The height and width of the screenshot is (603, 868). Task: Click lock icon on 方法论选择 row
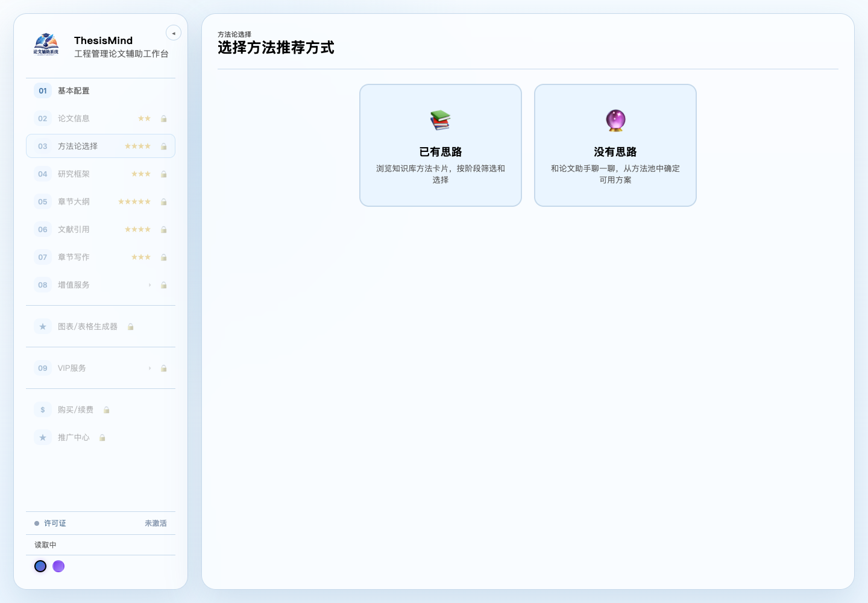(163, 147)
